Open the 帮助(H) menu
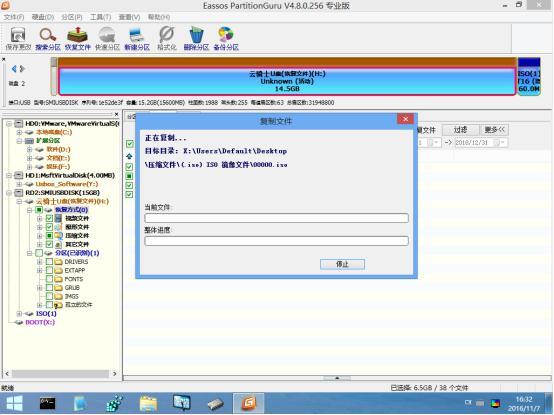 (x=159, y=17)
